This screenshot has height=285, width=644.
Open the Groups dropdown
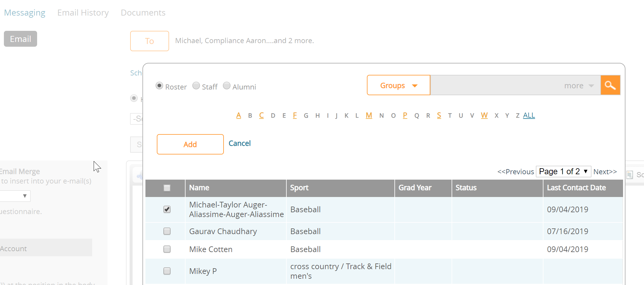click(x=399, y=85)
